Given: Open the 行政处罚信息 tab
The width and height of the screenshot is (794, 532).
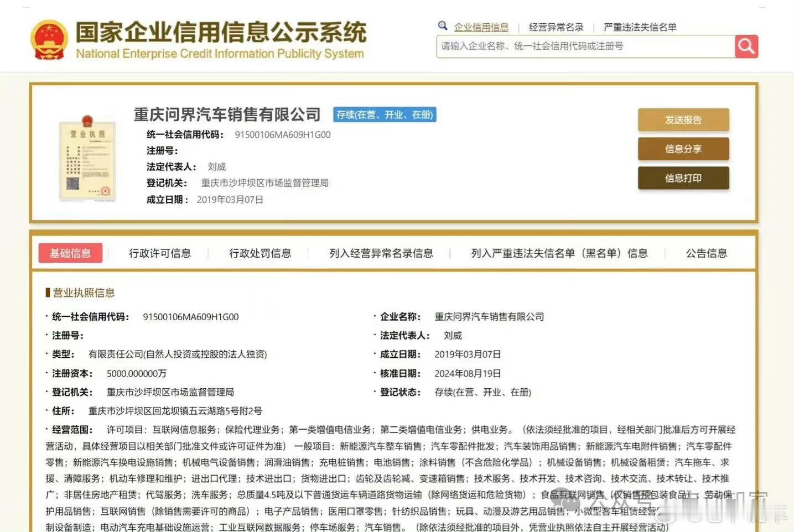Looking at the screenshot, I should tap(260, 253).
